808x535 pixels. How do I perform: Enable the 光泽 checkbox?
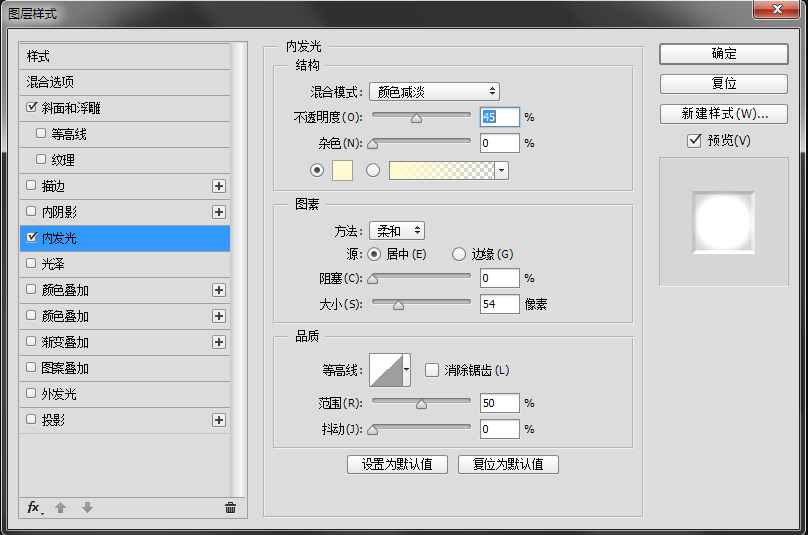pos(31,263)
